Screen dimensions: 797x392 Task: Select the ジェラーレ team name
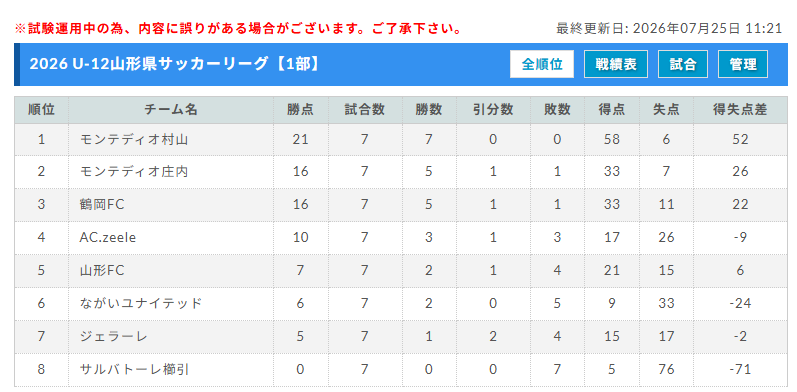coord(108,336)
